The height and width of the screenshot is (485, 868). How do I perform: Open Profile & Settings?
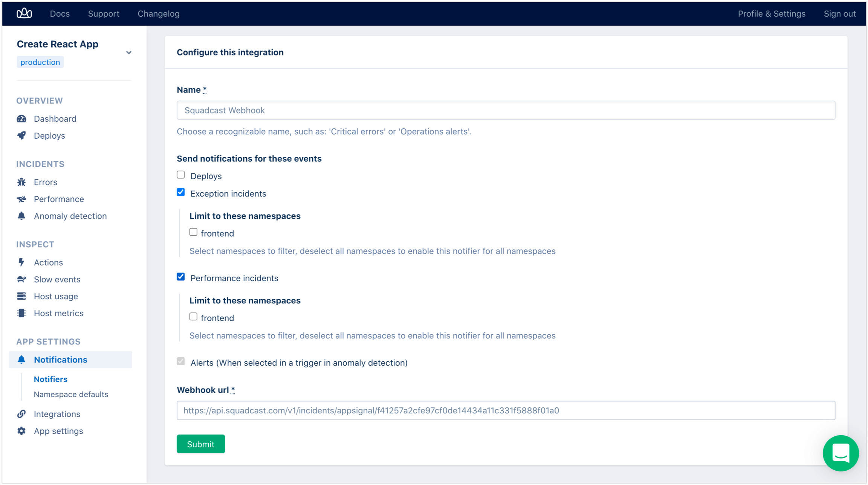[772, 14]
